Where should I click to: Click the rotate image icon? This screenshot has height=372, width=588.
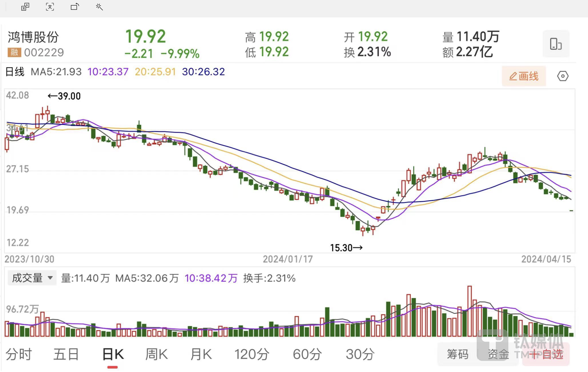click(x=75, y=7)
